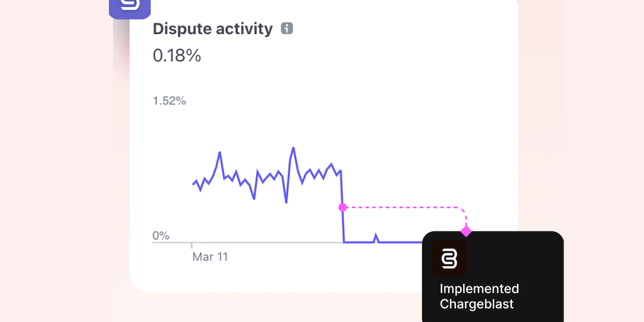Viewport: 644px width, 322px height.
Task: Click the Mar 11 date label
Action: tap(210, 257)
